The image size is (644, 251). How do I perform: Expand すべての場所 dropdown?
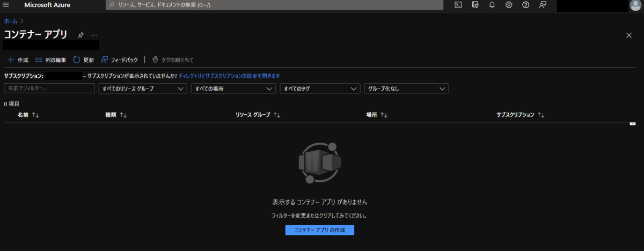(x=233, y=88)
